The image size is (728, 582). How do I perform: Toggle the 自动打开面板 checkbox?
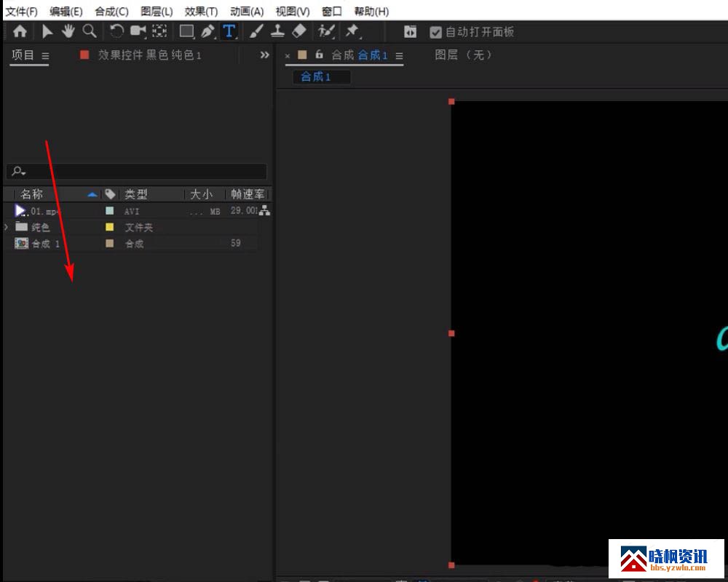click(x=435, y=32)
